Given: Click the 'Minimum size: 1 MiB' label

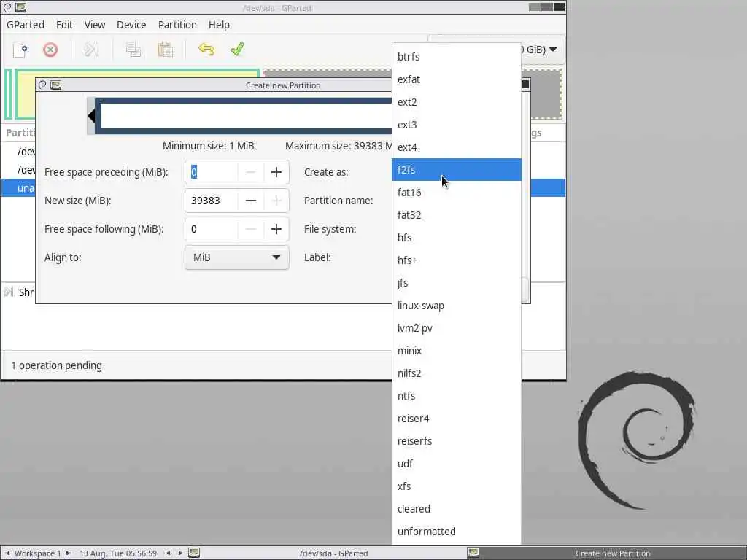Looking at the screenshot, I should 208,146.
